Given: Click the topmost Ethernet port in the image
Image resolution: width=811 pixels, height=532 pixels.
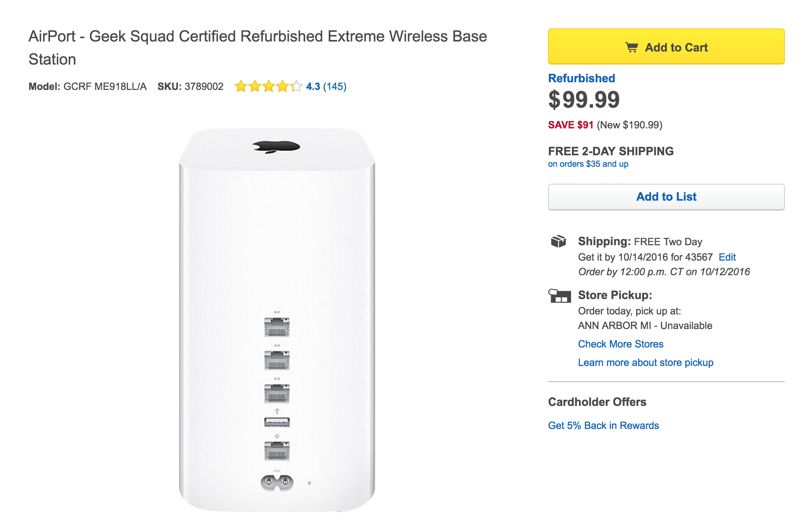Looking at the screenshot, I should (x=277, y=327).
